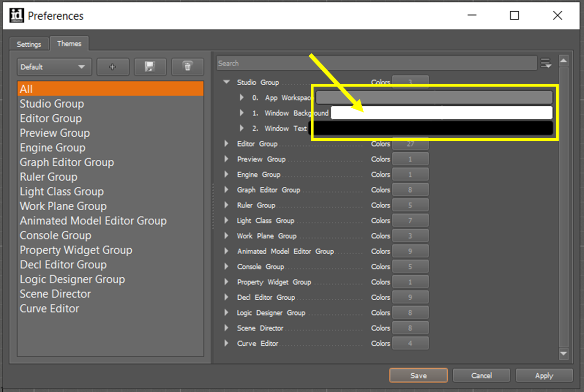
Task: Expand the Graph Editor Group tree node
Action: coord(226,190)
